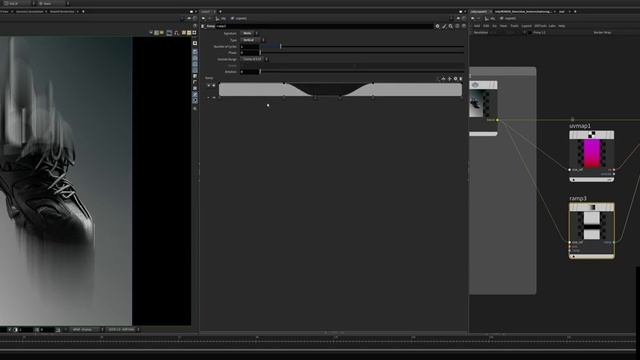The height and width of the screenshot is (360, 640).
Task: Select the left upper control point on the ramp
Action: click(x=284, y=83)
